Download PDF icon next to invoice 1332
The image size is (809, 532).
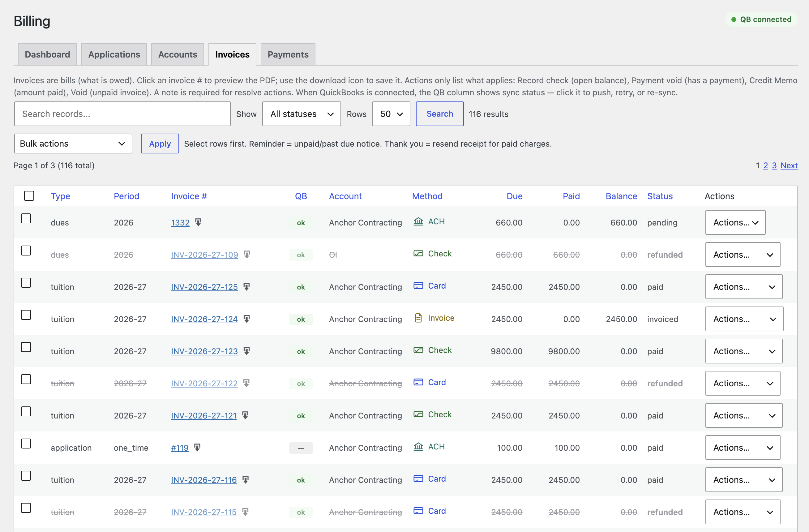[198, 222]
